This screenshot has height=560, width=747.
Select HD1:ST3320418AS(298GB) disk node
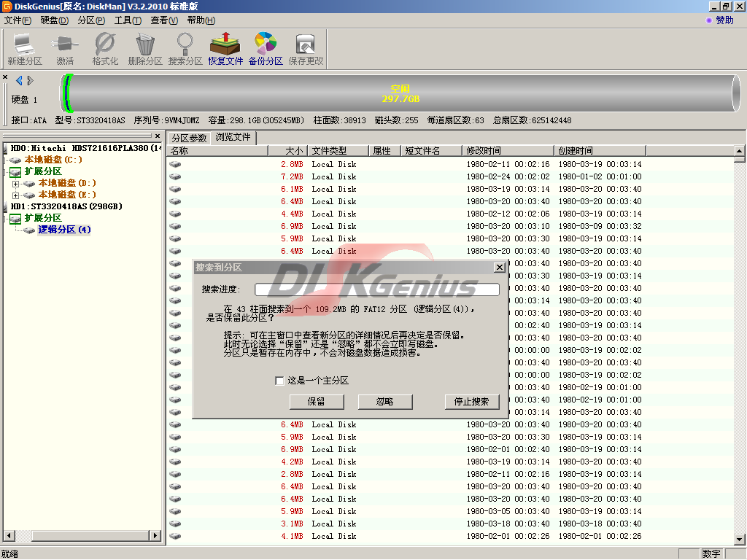pos(66,206)
